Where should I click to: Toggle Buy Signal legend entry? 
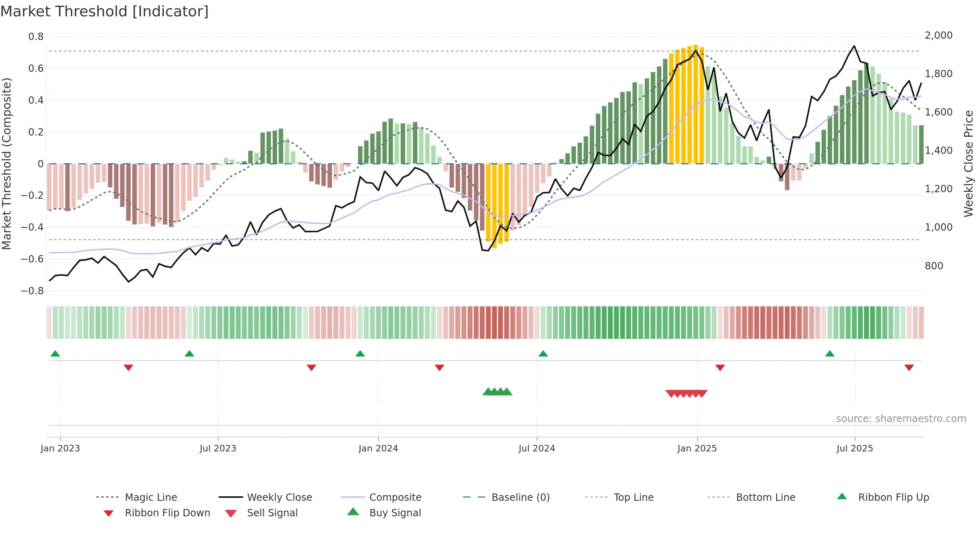[x=384, y=513]
